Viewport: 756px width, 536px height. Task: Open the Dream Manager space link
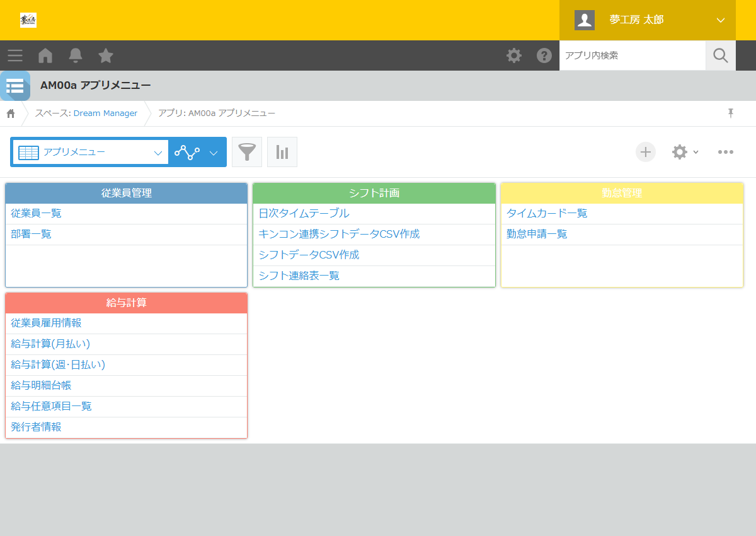coord(105,114)
